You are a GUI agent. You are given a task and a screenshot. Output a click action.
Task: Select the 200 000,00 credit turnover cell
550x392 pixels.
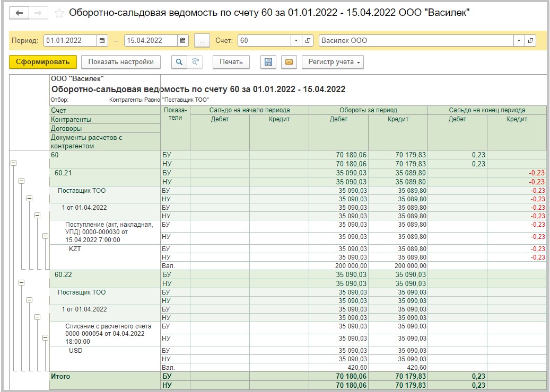coord(398,266)
